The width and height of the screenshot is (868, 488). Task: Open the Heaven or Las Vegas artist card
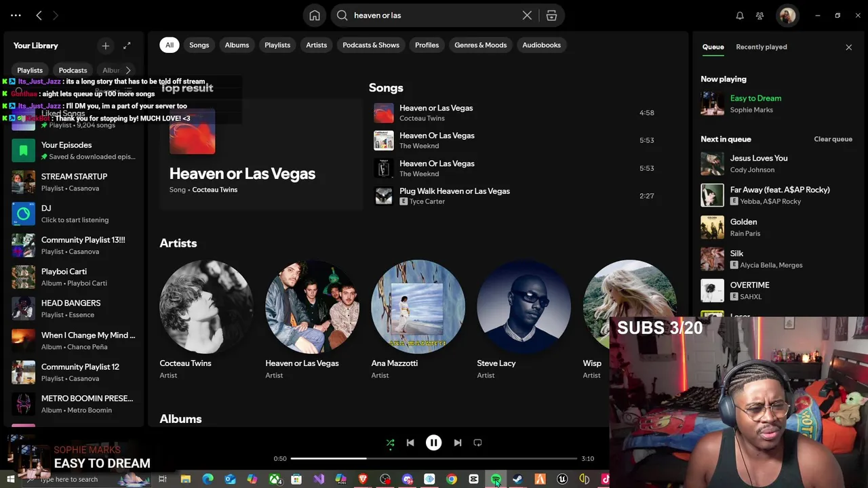click(312, 319)
